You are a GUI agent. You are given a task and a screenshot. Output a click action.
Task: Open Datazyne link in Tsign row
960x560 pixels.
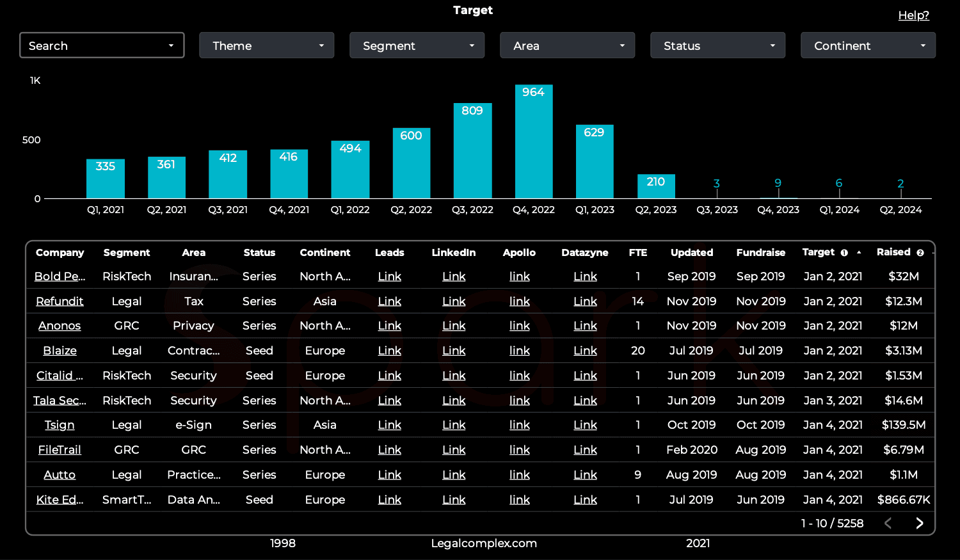pos(585,425)
